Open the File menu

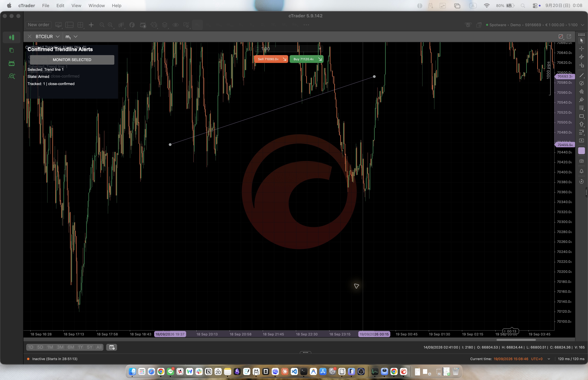(x=46, y=5)
